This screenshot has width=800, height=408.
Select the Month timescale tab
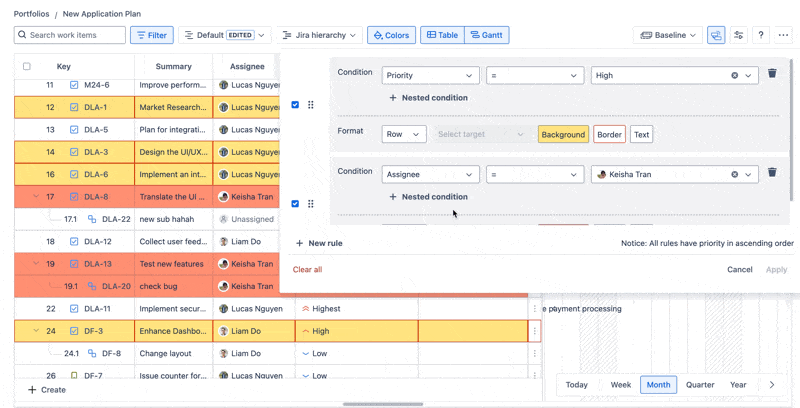pyautogui.click(x=658, y=385)
